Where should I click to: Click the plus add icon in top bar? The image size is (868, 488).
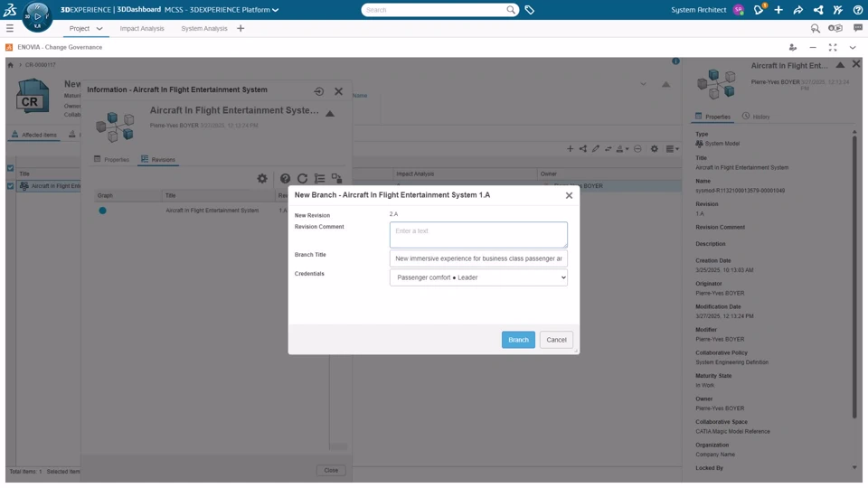coord(778,9)
